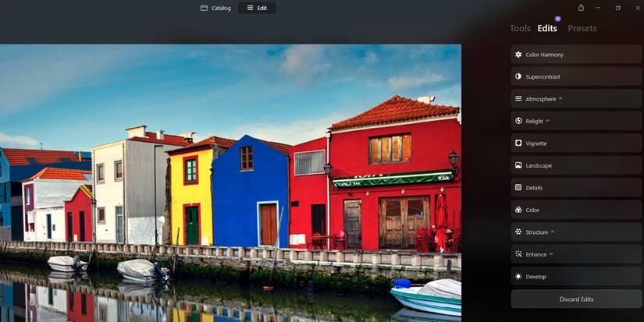This screenshot has height=322, width=644.
Task: Click the Color circles icon
Action: point(518,210)
